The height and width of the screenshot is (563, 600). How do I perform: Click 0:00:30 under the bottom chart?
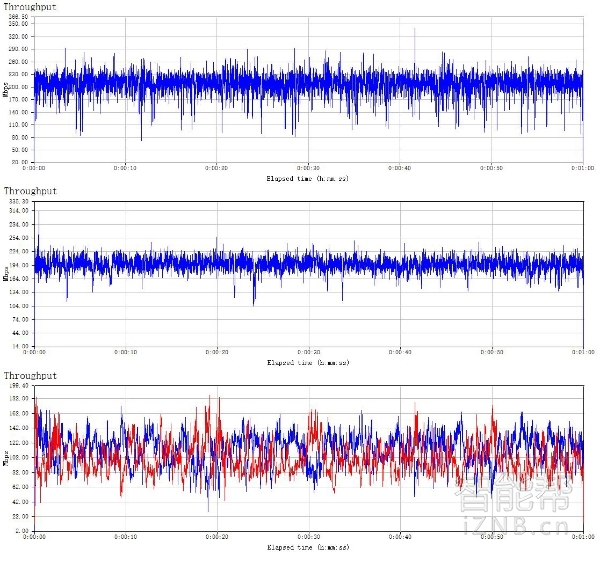click(309, 537)
